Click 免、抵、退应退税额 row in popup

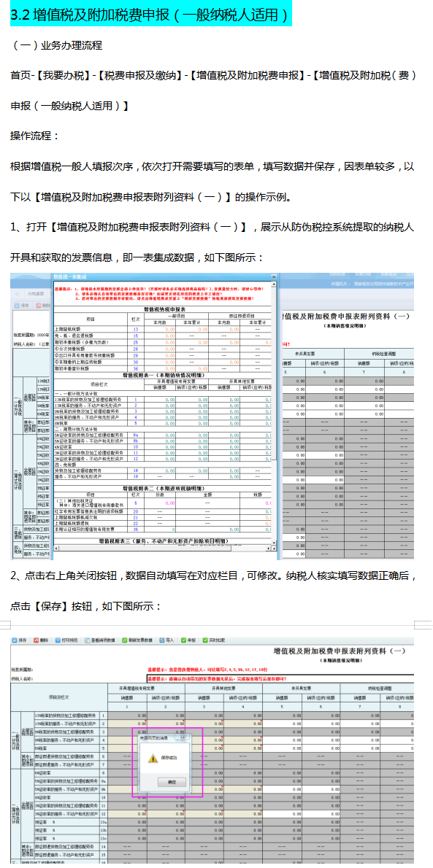pos(161,336)
